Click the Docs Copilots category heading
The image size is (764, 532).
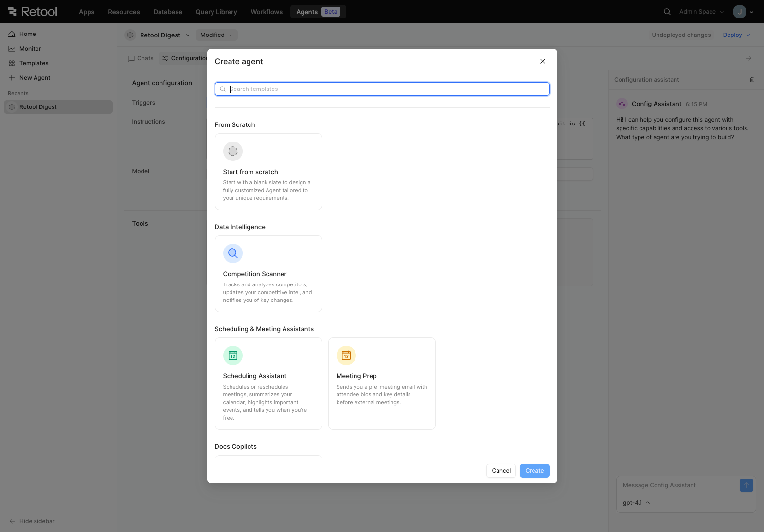pyautogui.click(x=235, y=447)
